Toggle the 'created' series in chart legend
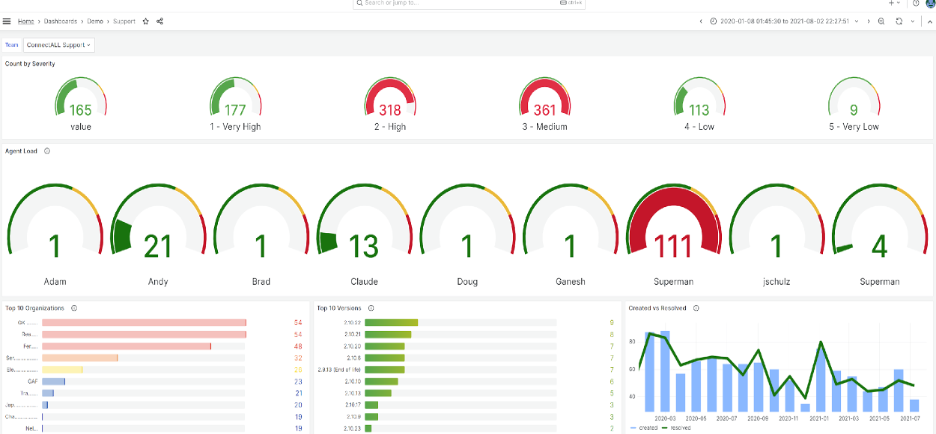The height and width of the screenshot is (434, 936). point(643,427)
